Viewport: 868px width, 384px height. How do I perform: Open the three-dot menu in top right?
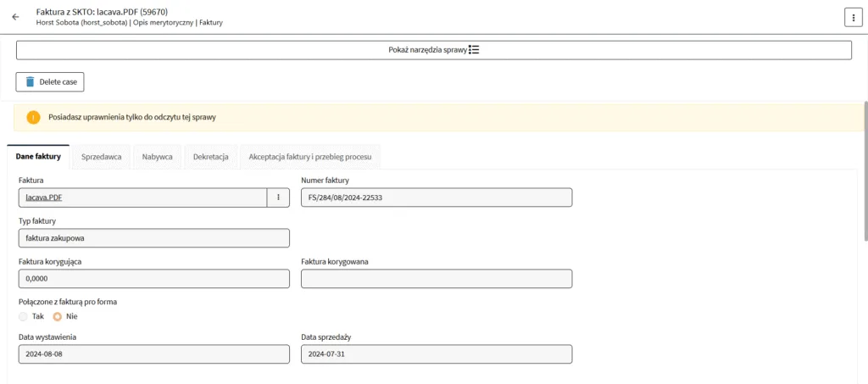click(853, 17)
